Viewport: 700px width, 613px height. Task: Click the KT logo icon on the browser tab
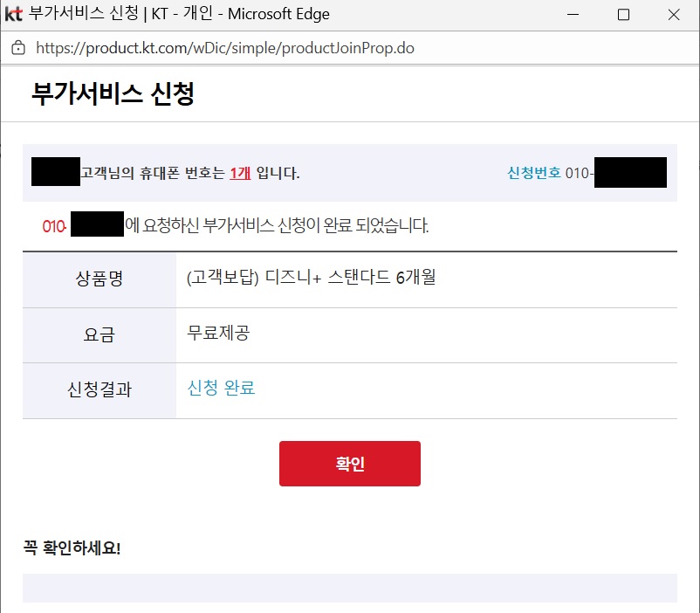[x=13, y=14]
